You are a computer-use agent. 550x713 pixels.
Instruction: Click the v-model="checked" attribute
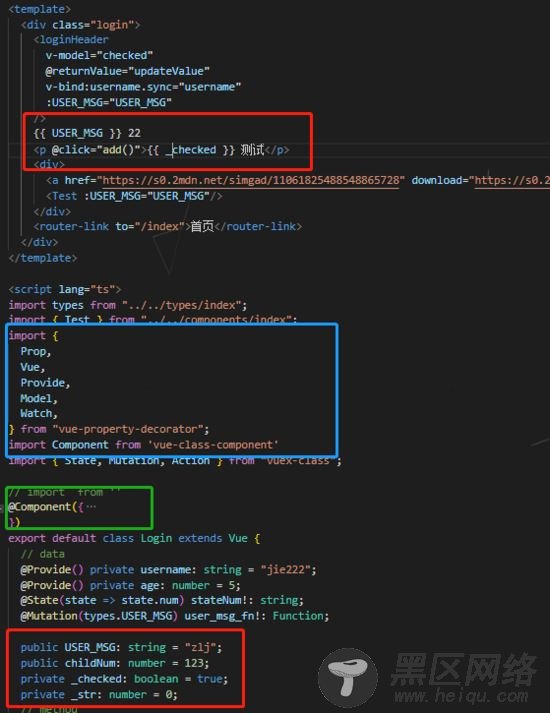coord(99,55)
